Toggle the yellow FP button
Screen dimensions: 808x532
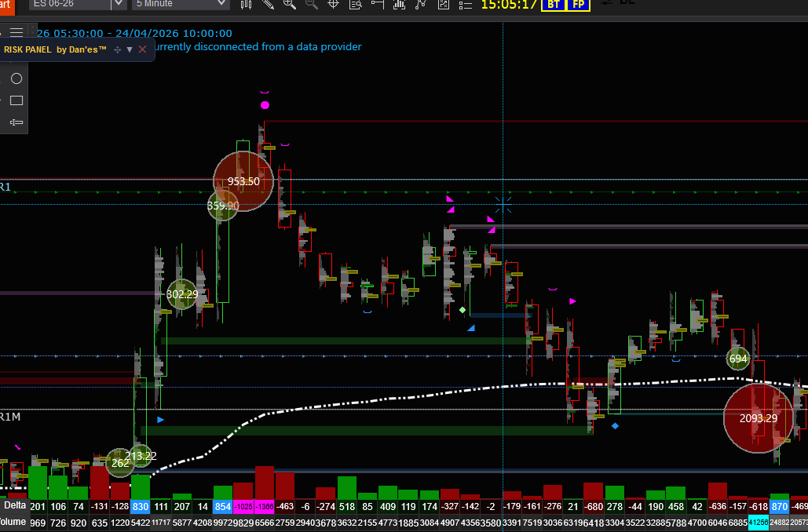coord(579,4)
